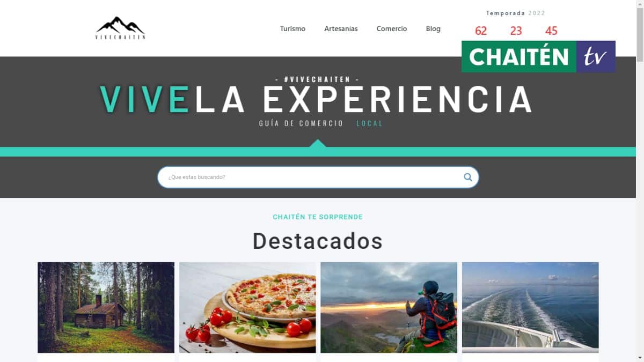Click the Chaitén tv banner

[x=538, y=56]
